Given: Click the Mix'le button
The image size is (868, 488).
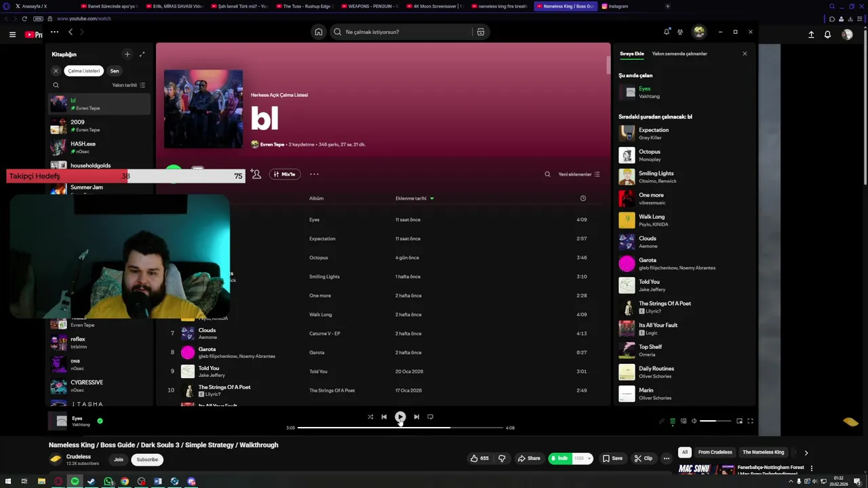Looking at the screenshot, I should [285, 174].
